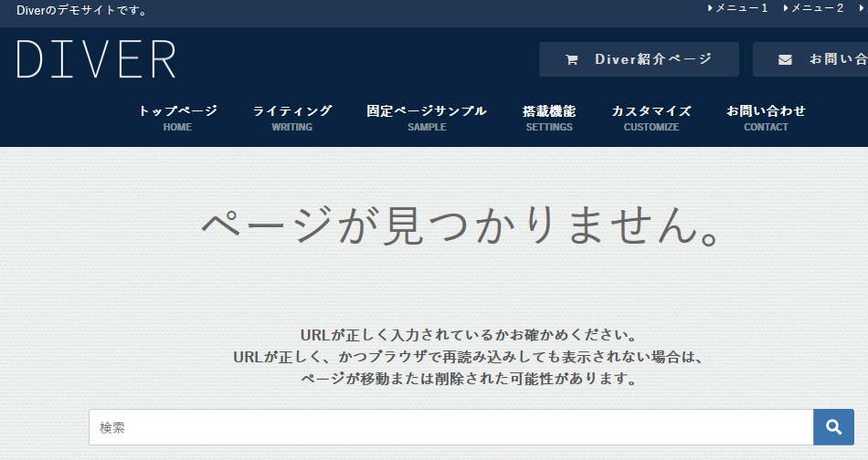Choose お問い合わせ CONTACT in the navigation bar

[766, 118]
